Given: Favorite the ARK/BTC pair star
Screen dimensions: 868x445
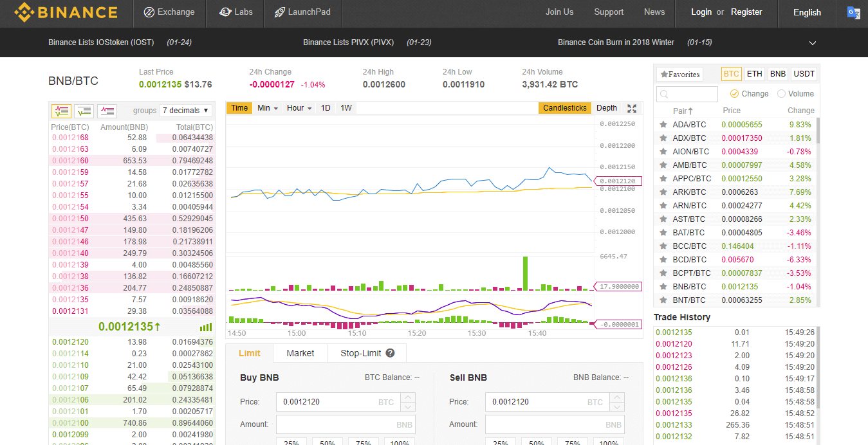Looking at the screenshot, I should point(663,192).
